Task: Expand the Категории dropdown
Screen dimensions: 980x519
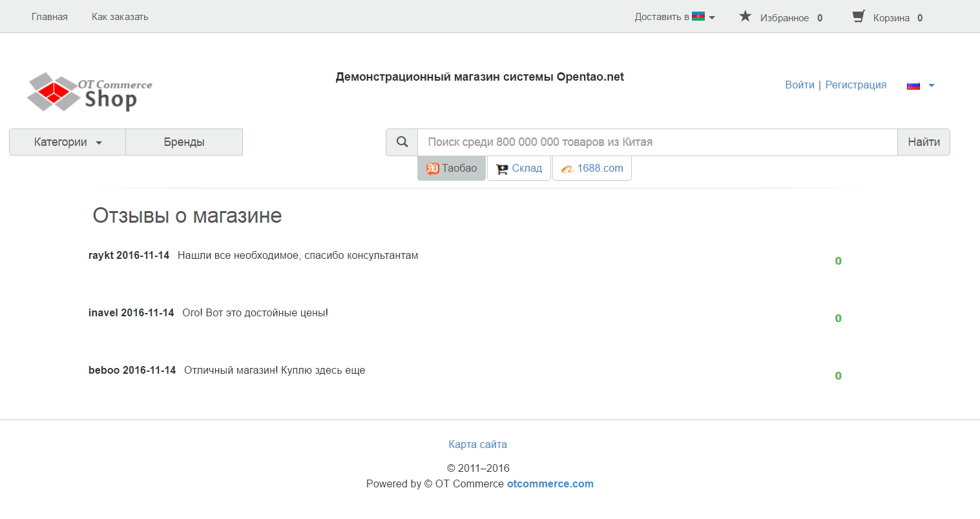Action: (68, 142)
